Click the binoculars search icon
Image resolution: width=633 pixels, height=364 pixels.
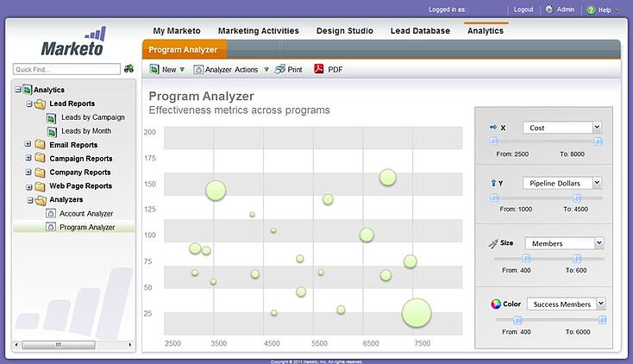pyautogui.click(x=129, y=69)
